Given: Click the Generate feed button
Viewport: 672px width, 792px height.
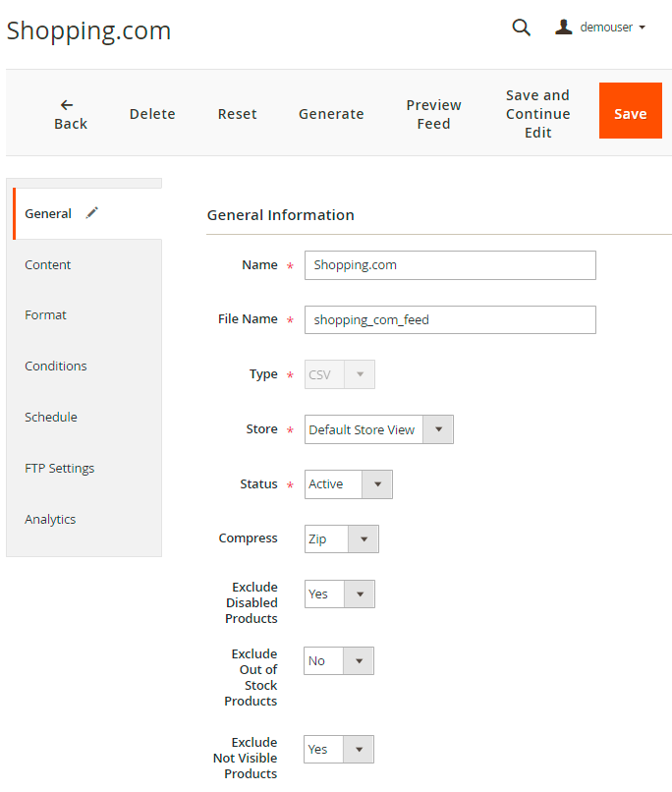Looking at the screenshot, I should [331, 114].
